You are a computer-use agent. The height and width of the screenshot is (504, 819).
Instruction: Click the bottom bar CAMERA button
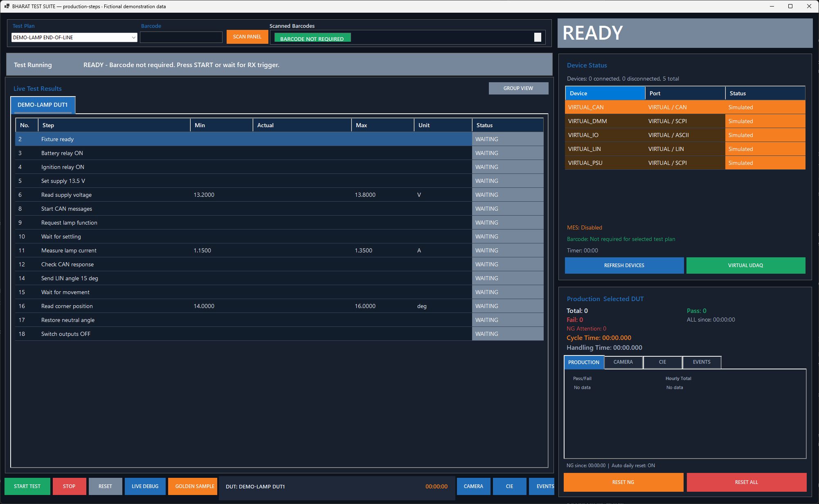click(x=473, y=486)
